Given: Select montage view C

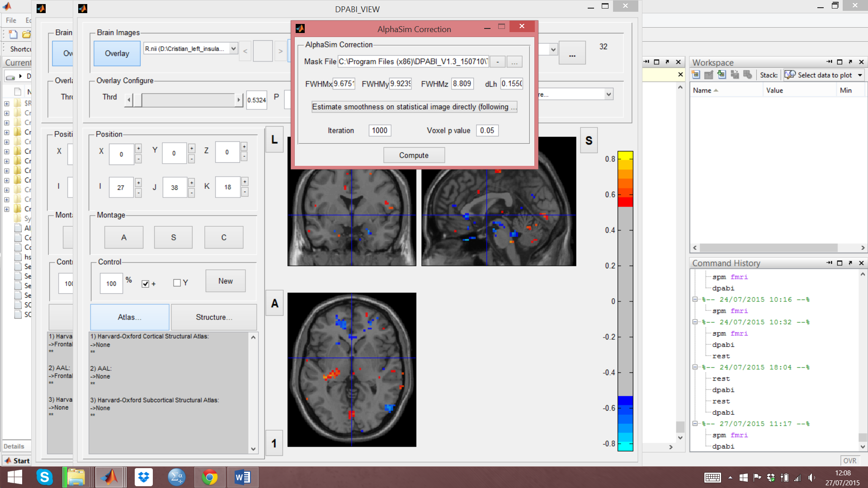Looking at the screenshot, I should (x=224, y=237).
